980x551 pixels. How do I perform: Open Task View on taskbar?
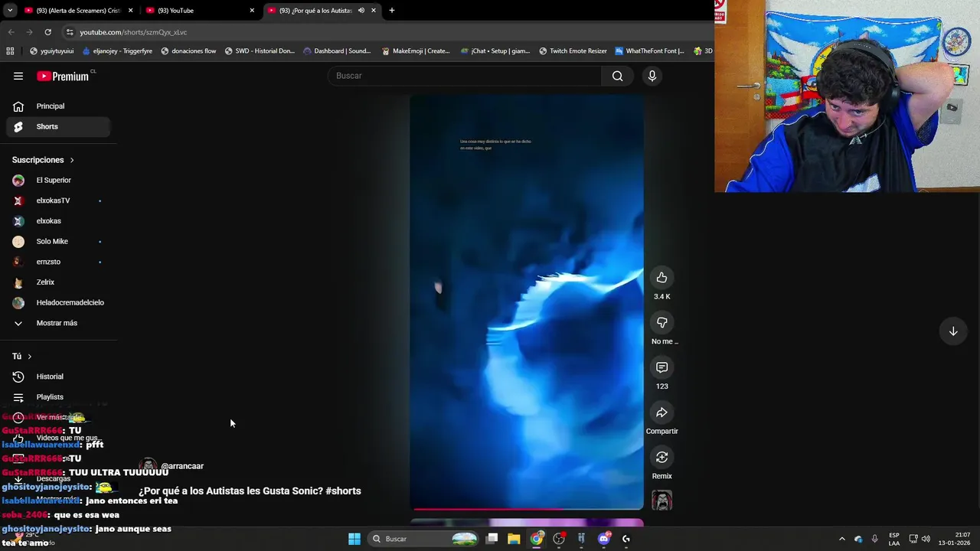(x=492, y=539)
